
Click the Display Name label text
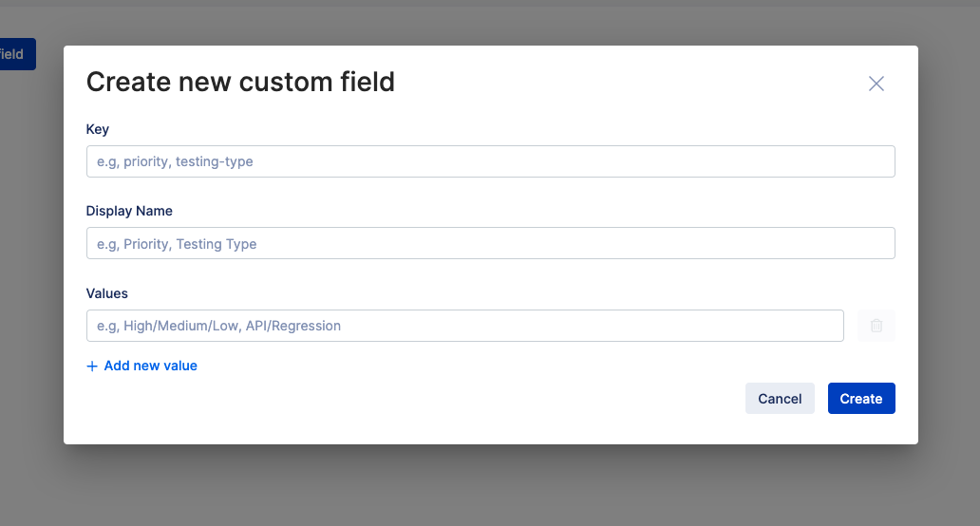tap(129, 211)
